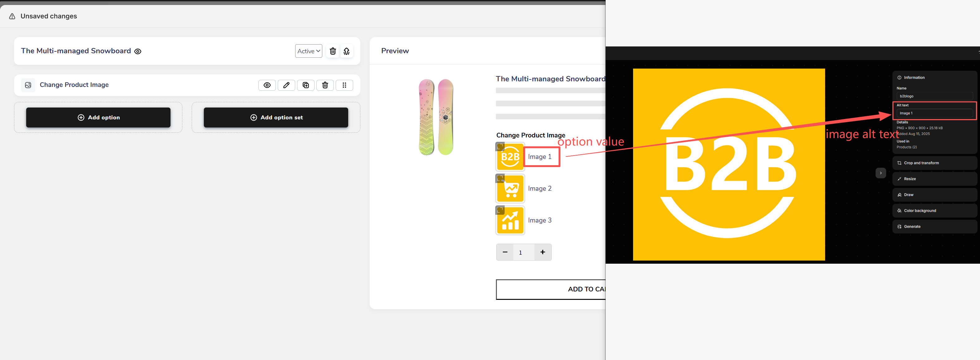Click the eye icon next to snowboard title
Screen dimensions: 980x360
click(138, 51)
